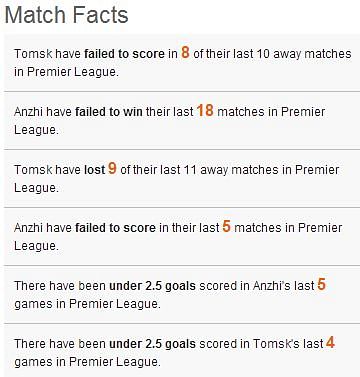Select the Tomsk failed to score row
Screen dimensions: 360x377
coord(182,62)
